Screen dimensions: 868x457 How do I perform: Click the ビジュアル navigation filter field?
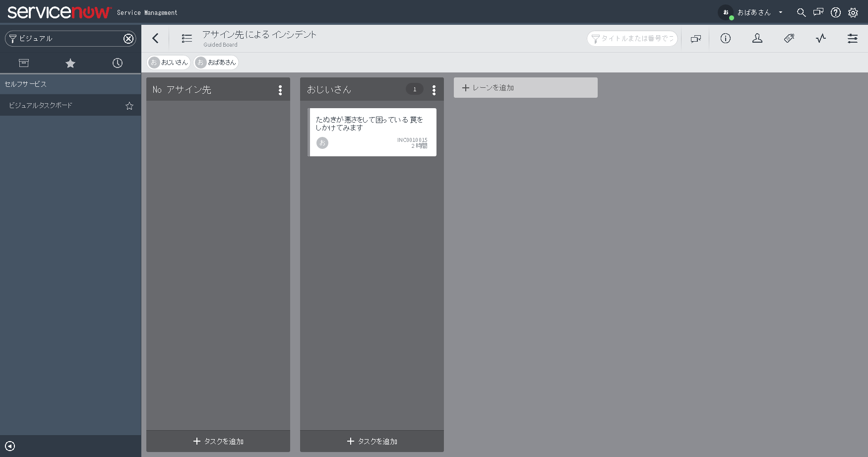tap(70, 38)
